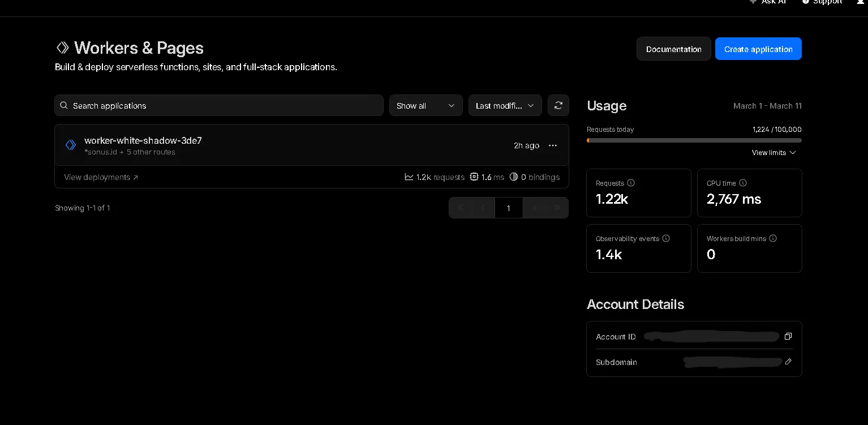
Task: Edit the Subdomain using the pencil icon
Action: [788, 362]
